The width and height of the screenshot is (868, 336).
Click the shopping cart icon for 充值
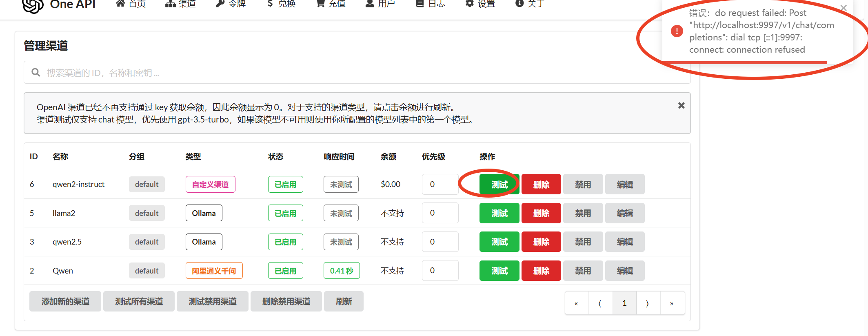coord(321,4)
